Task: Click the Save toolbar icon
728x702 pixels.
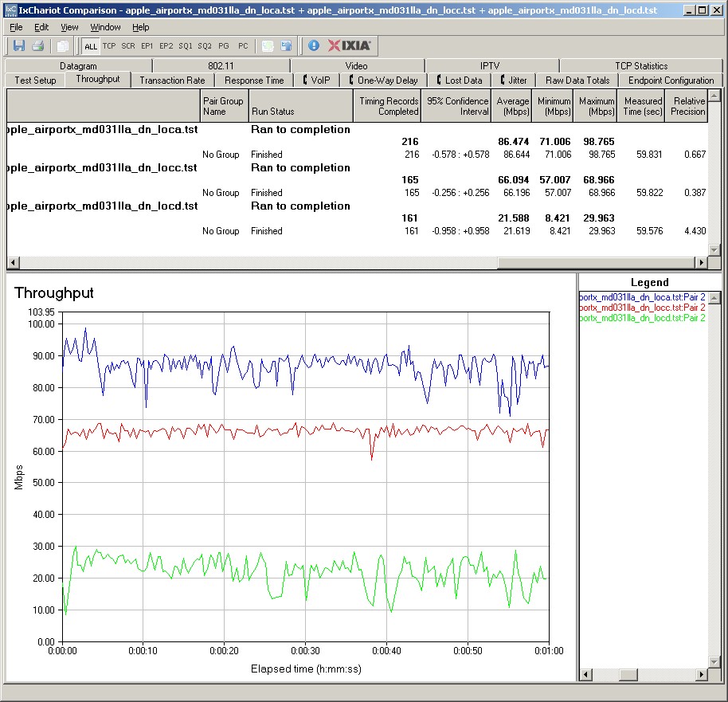Action: pos(19,45)
